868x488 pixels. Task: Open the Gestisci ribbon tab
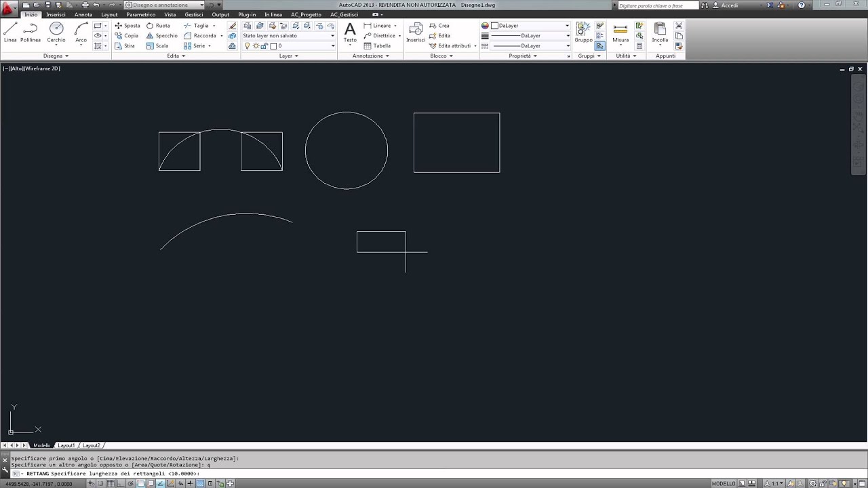pyautogui.click(x=193, y=14)
